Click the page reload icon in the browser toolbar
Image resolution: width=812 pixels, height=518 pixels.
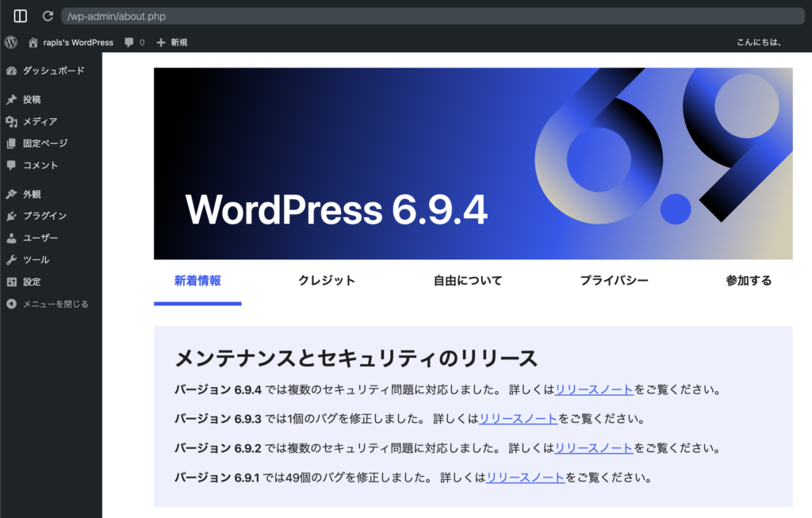48,15
